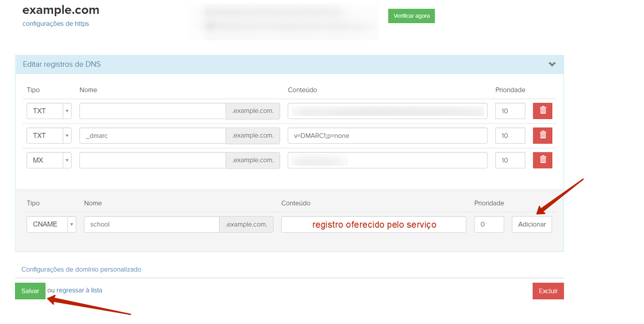Image resolution: width=644 pixels, height=324 pixels.
Task: Change the MX record type dropdown
Action: pos(49,160)
